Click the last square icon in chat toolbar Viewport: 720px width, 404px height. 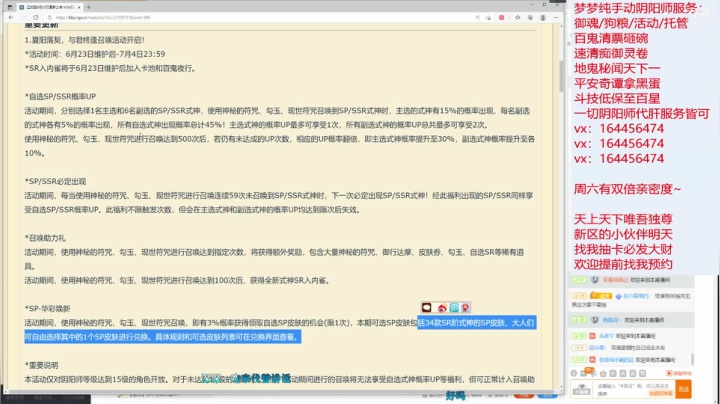pyautogui.click(x=642, y=373)
